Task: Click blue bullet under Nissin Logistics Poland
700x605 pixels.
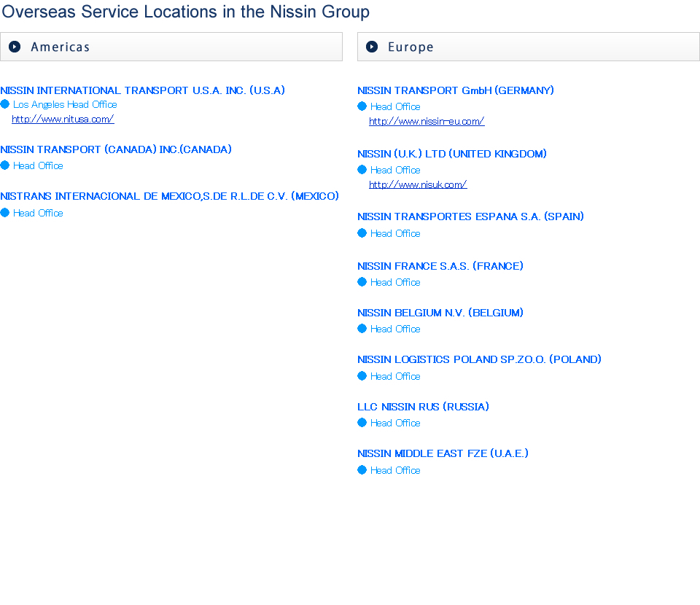Action: (362, 376)
